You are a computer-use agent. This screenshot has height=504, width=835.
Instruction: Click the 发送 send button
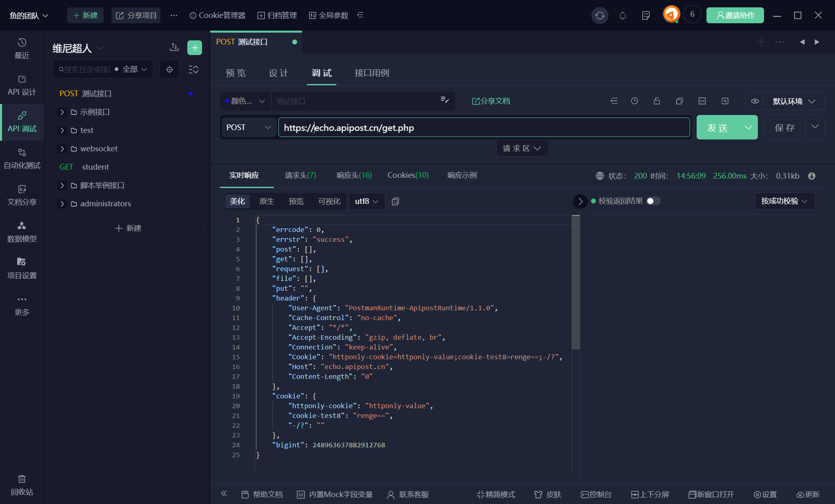pos(717,128)
